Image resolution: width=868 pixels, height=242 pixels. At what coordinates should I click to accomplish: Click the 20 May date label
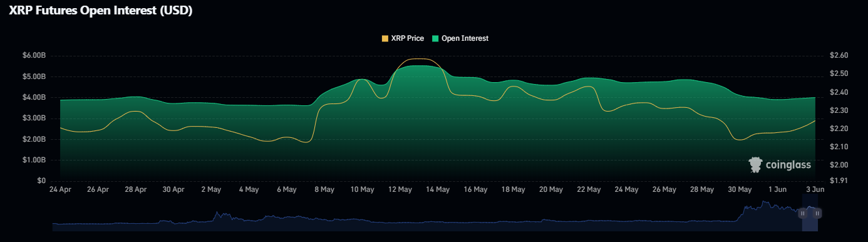point(550,189)
